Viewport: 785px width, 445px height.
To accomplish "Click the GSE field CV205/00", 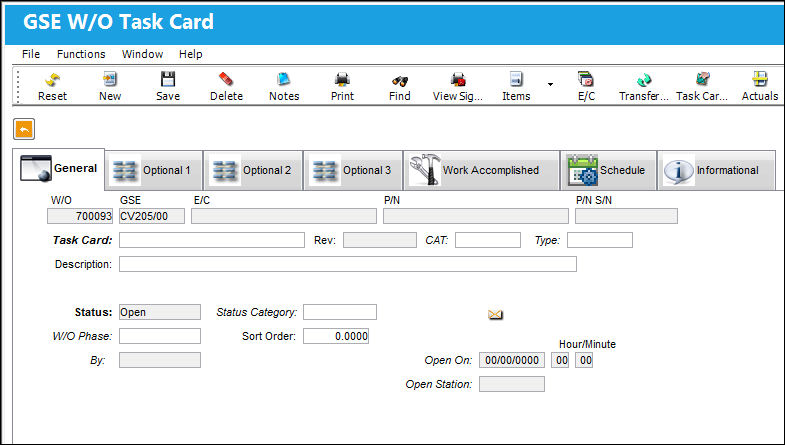I will [152, 216].
